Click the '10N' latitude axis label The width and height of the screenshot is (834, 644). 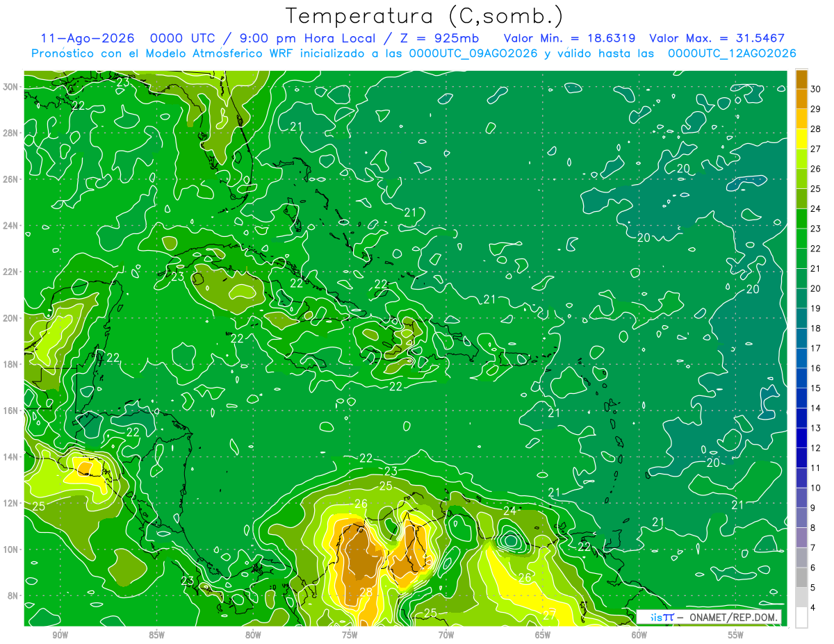click(12, 549)
